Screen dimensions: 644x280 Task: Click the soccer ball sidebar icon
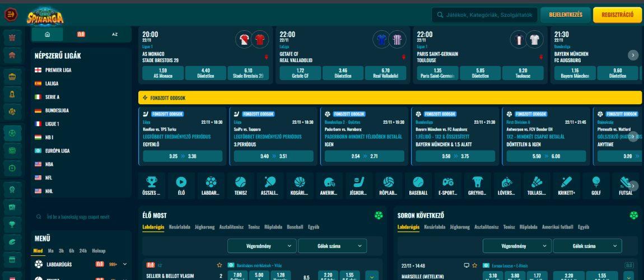pyautogui.click(x=12, y=133)
